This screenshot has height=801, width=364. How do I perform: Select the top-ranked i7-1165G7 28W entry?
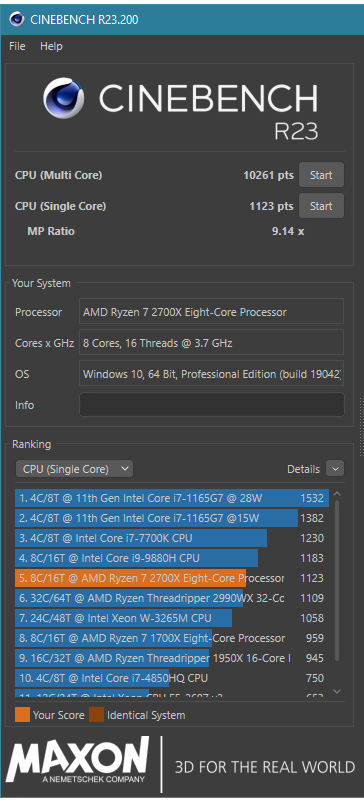coord(172,498)
